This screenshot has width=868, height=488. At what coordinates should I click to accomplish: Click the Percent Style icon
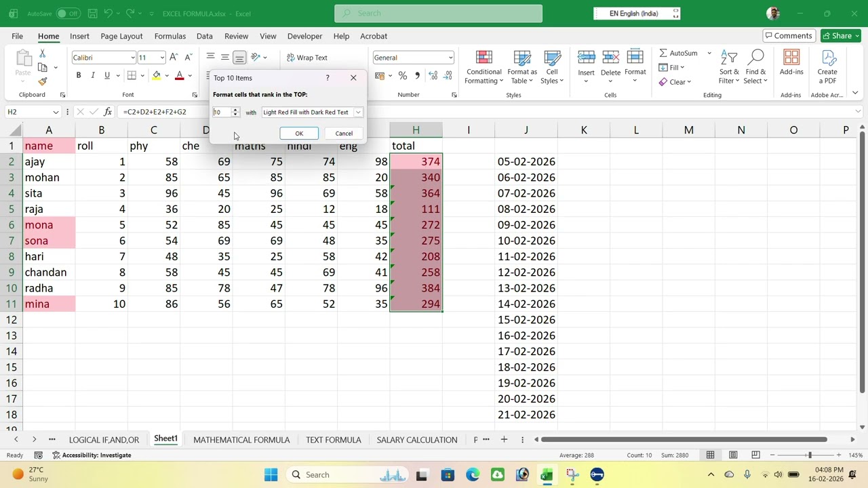[403, 75]
